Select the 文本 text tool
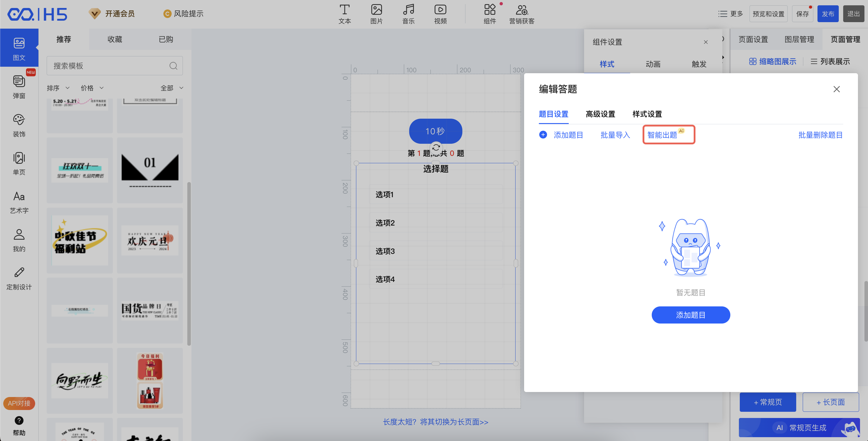The height and width of the screenshot is (441, 868). [344, 14]
